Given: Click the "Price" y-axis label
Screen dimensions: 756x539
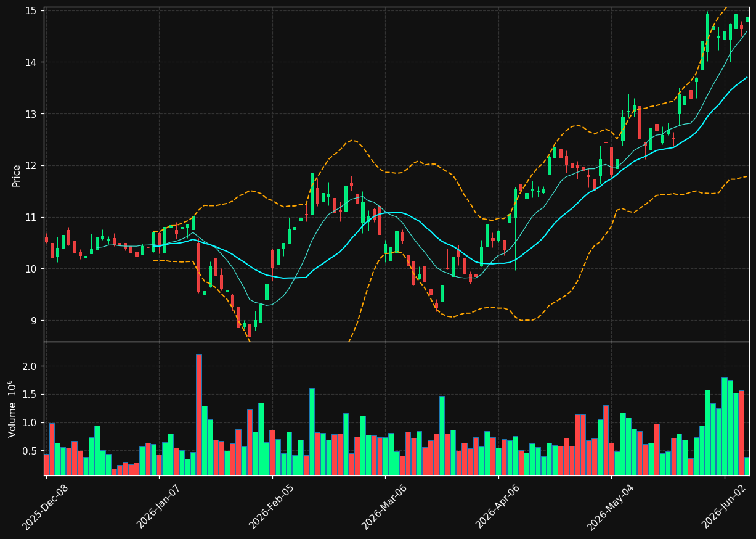Looking at the screenshot, I should point(17,176).
